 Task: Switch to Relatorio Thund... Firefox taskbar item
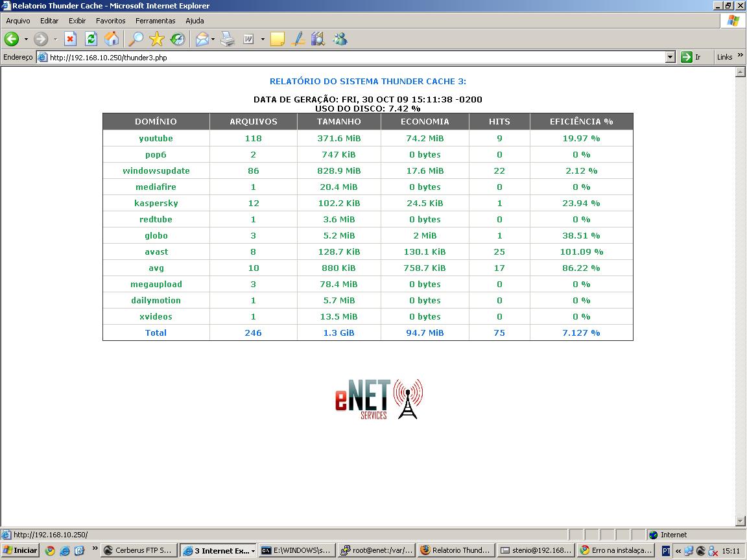456,550
